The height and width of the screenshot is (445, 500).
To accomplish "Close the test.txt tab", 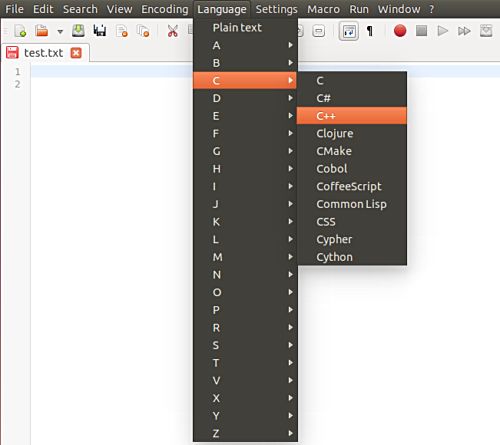I will click(76, 53).
